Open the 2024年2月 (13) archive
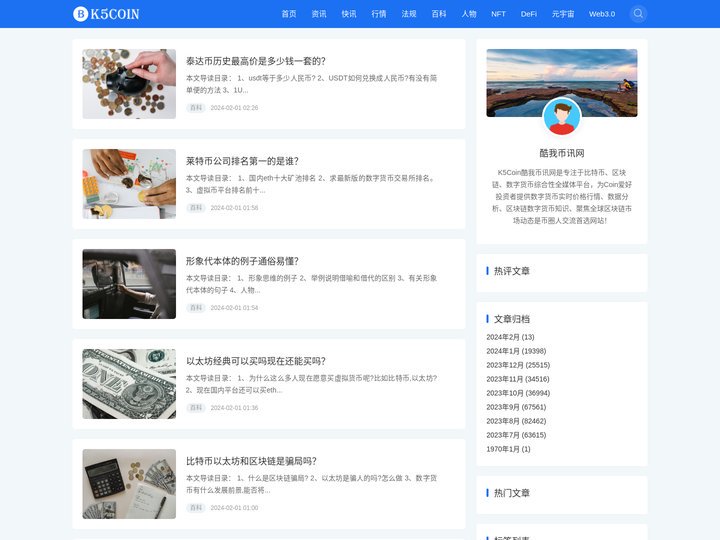The image size is (720, 540). click(x=510, y=337)
